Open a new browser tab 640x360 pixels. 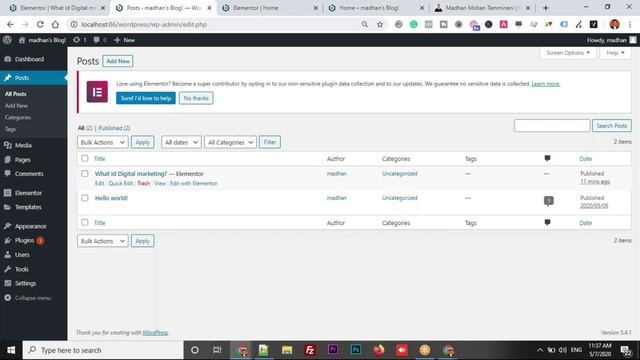(x=545, y=8)
